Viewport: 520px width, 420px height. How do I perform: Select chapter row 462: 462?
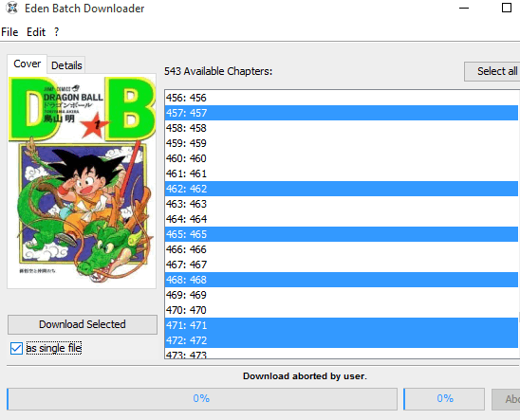pos(342,189)
